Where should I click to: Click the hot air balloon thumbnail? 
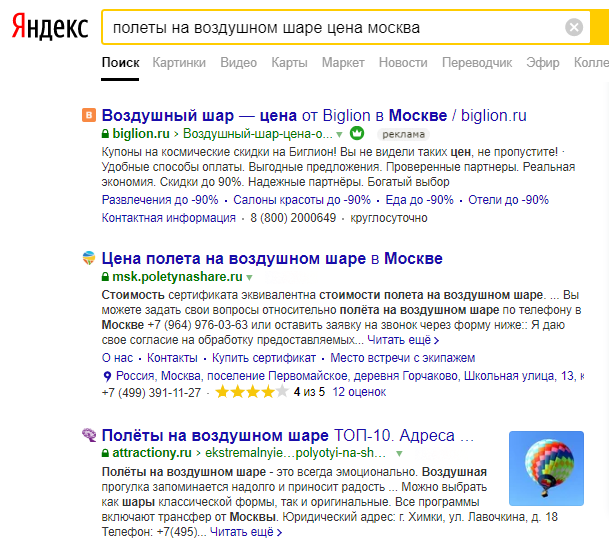pos(546,468)
